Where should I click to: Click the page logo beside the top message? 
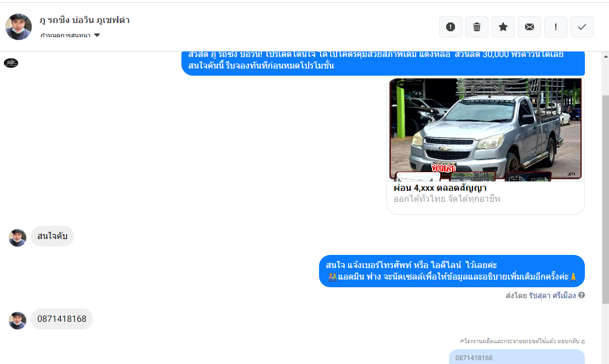[x=11, y=63]
